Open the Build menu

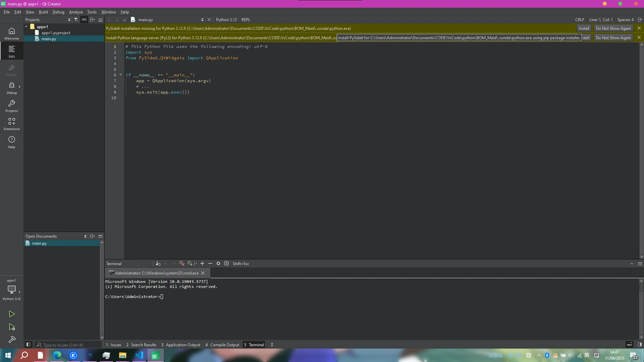click(x=43, y=12)
